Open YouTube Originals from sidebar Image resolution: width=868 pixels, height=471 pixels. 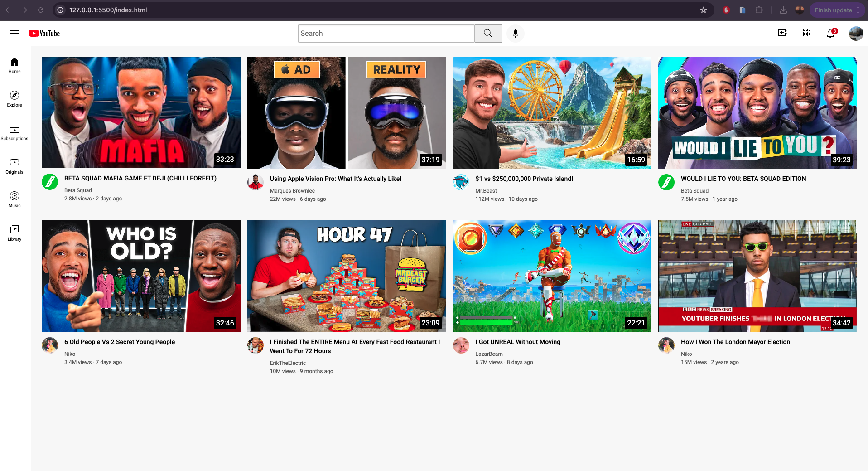coord(14,165)
